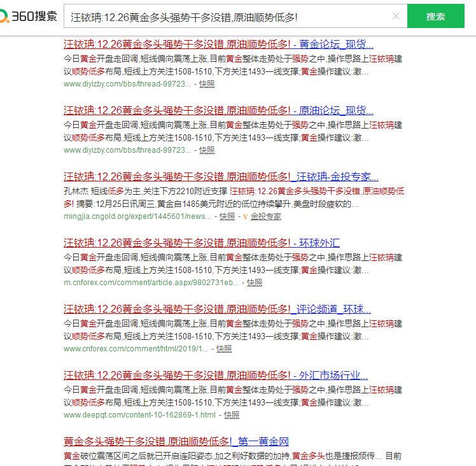Open the result titled 第一黄金网

(176, 442)
